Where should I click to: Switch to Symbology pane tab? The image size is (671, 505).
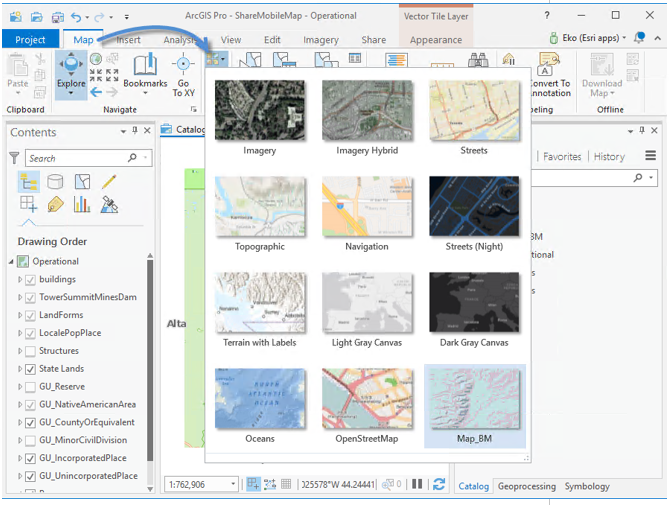[x=587, y=486]
